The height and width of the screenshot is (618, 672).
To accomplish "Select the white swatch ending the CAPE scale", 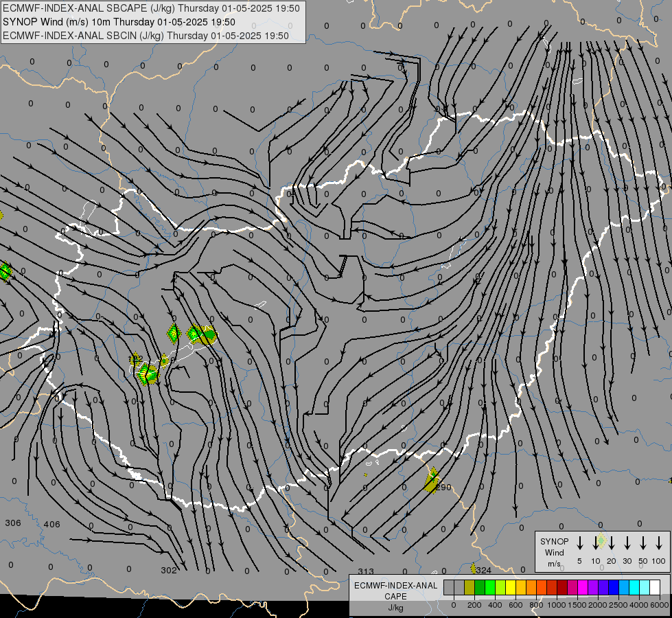I will 654,588.
